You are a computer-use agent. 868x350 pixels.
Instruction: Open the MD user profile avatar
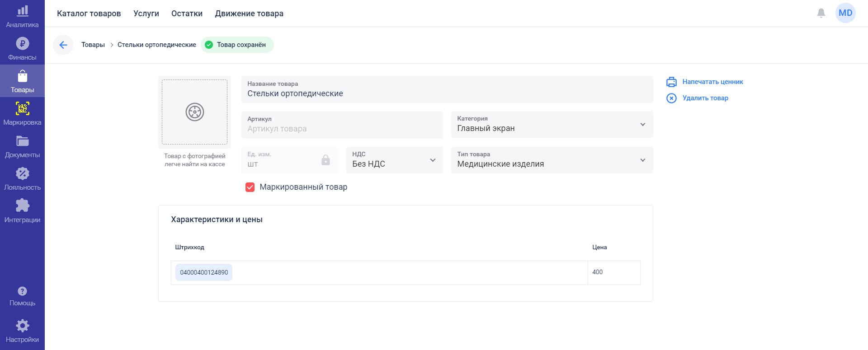(x=845, y=13)
